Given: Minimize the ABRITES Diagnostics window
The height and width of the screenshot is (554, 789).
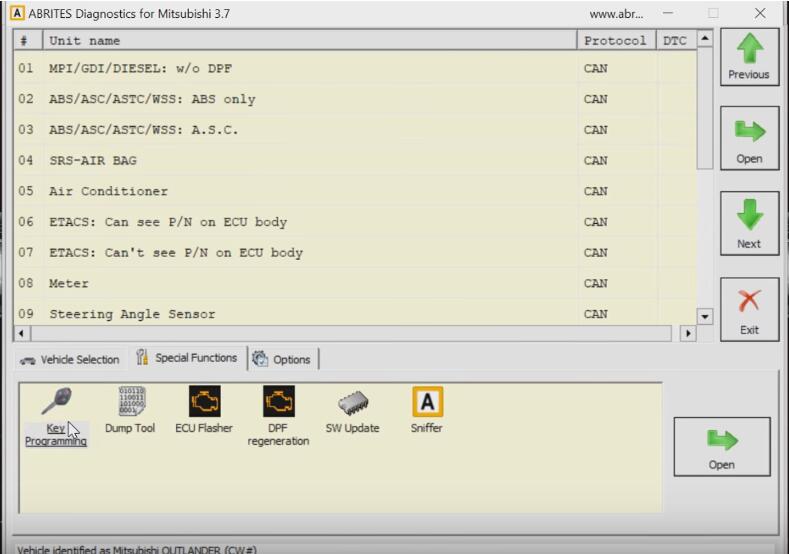Looking at the screenshot, I should click(x=668, y=13).
